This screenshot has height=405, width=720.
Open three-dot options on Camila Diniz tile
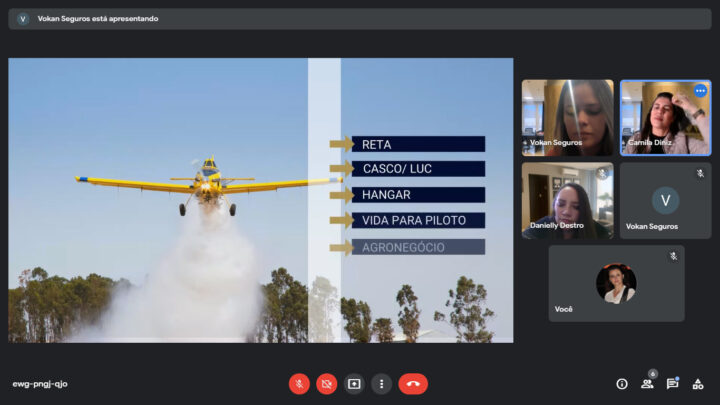click(700, 91)
